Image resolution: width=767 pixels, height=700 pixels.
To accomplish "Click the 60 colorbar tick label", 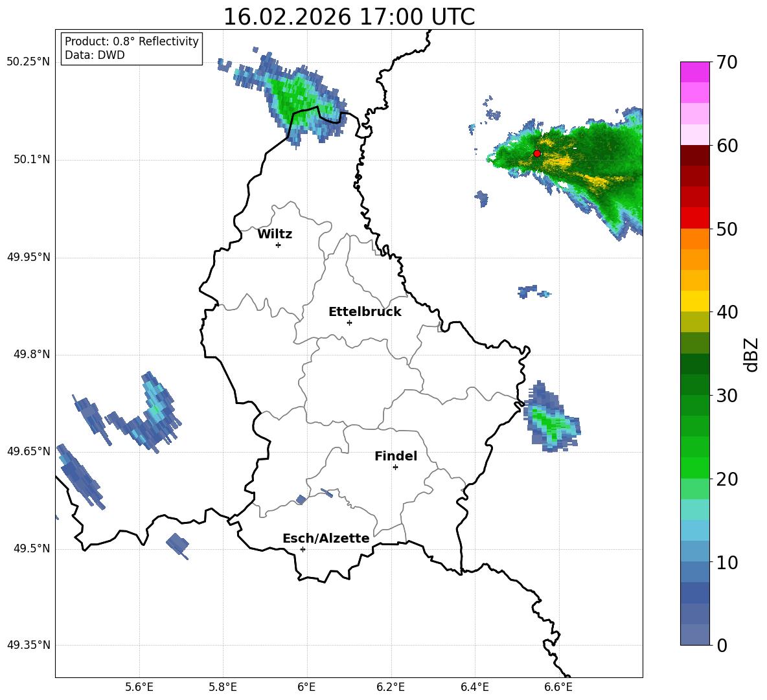I will coord(727,146).
